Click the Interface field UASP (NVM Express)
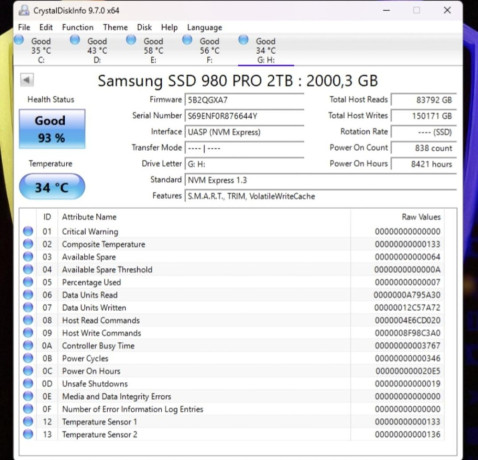The width and height of the screenshot is (478, 460). point(244,132)
